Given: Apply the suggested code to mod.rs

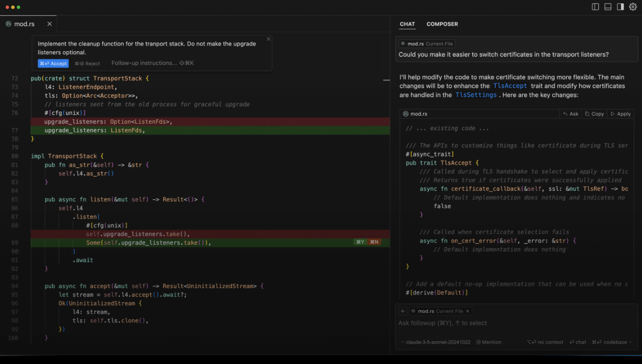Looking at the screenshot, I should coord(621,114).
